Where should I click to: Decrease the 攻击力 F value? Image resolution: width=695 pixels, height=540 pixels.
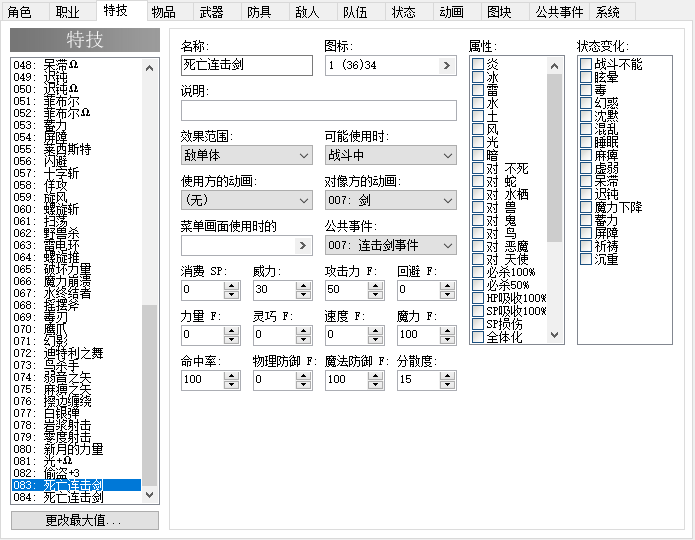[x=376, y=295]
